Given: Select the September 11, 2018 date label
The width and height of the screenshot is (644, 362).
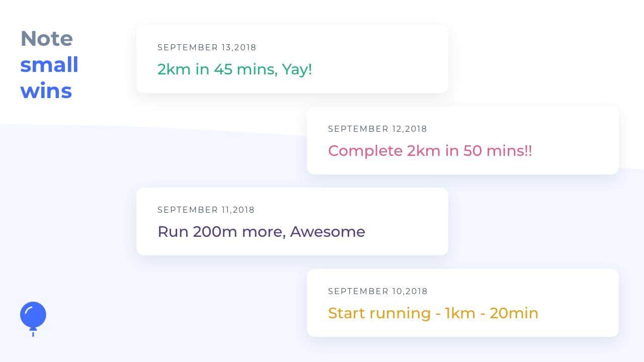Looking at the screenshot, I should click(x=206, y=210).
